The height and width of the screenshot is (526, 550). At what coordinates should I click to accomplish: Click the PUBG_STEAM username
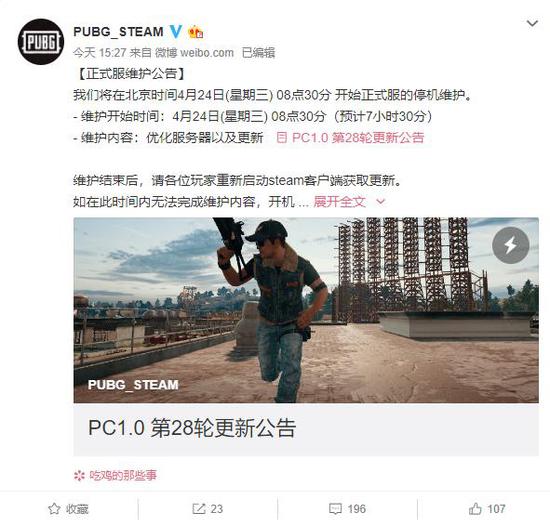point(119,32)
